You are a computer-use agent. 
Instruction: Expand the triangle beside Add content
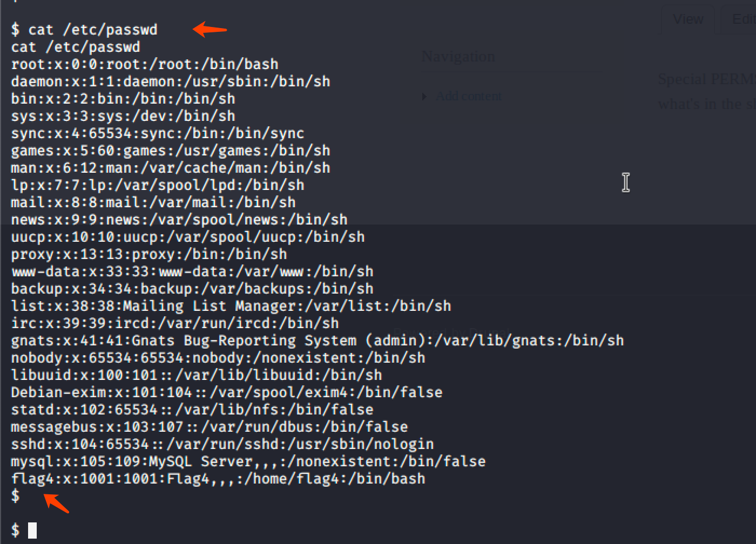pyautogui.click(x=424, y=97)
